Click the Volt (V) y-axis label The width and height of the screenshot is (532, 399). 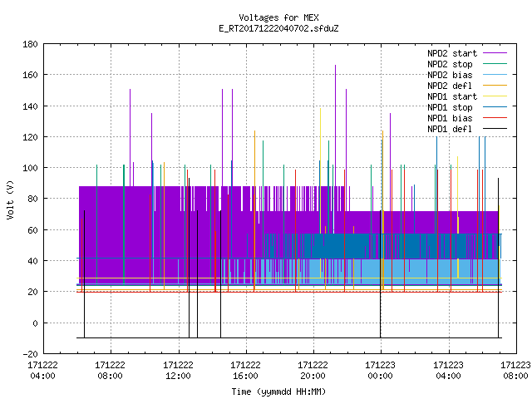pyautogui.click(x=10, y=199)
